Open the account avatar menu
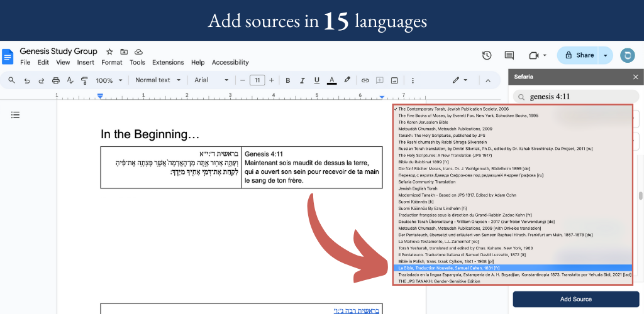 627,55
